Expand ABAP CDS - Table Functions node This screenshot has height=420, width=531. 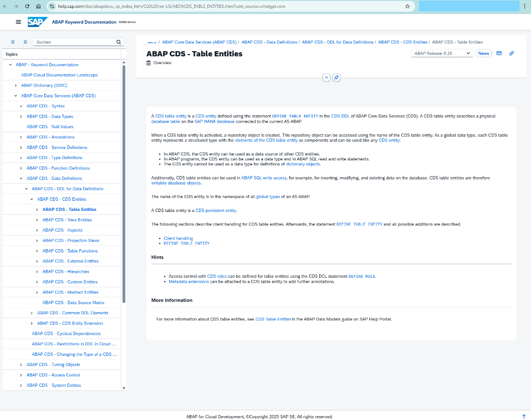click(x=37, y=251)
